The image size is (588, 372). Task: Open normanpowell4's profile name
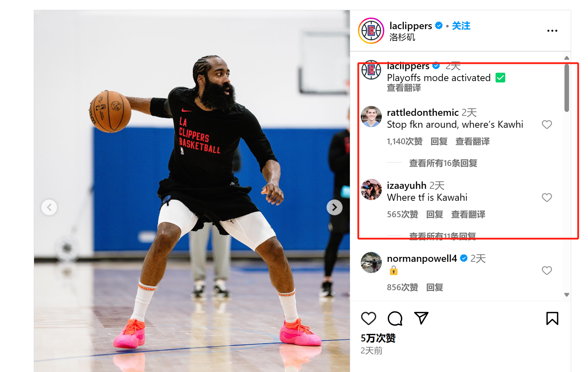pyautogui.click(x=422, y=259)
